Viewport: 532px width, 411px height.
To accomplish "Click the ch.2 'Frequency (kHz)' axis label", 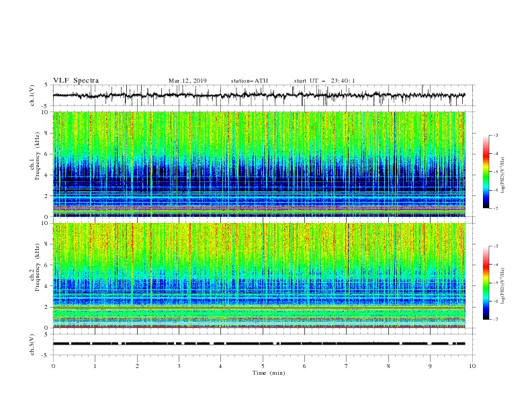I will click(37, 267).
